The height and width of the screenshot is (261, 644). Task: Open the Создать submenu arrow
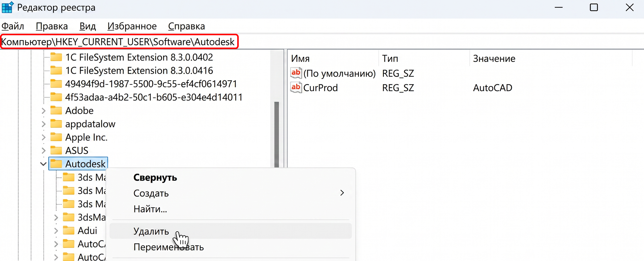[x=342, y=193]
